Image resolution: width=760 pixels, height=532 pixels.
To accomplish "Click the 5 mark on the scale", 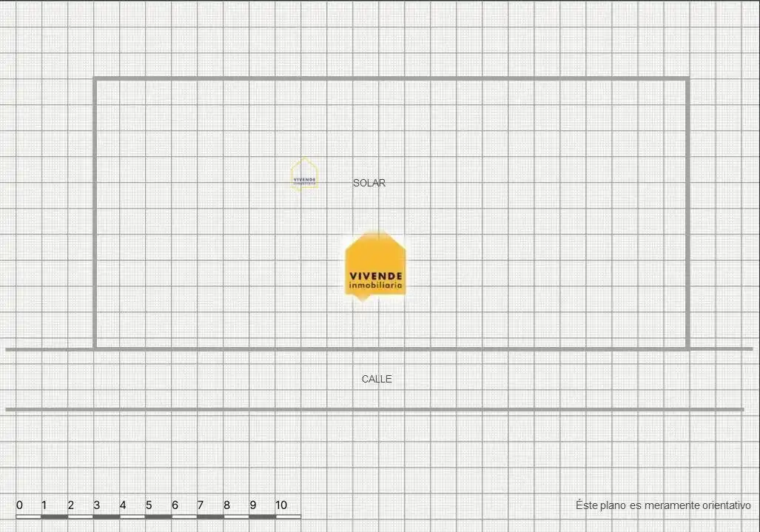I will tap(149, 505).
